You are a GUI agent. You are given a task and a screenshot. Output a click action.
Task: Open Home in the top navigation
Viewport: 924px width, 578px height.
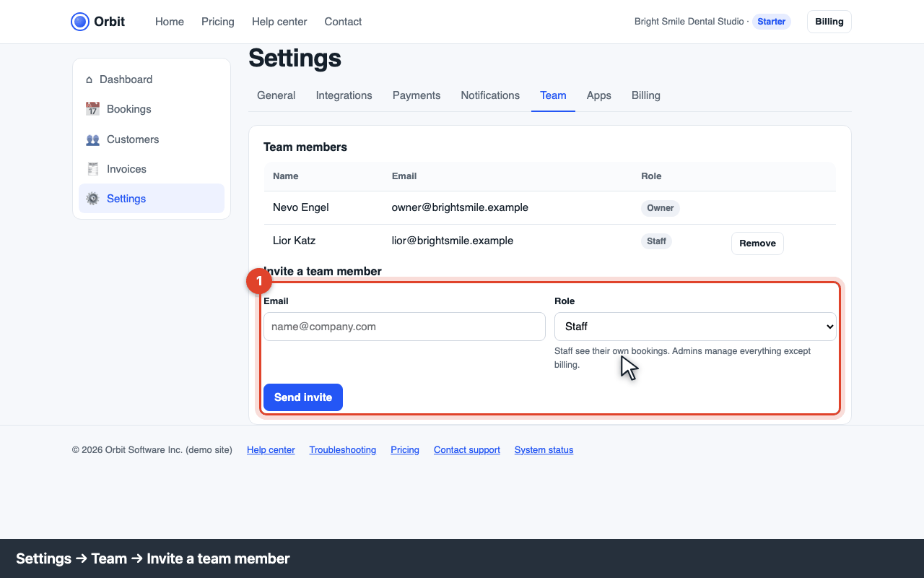pos(170,22)
